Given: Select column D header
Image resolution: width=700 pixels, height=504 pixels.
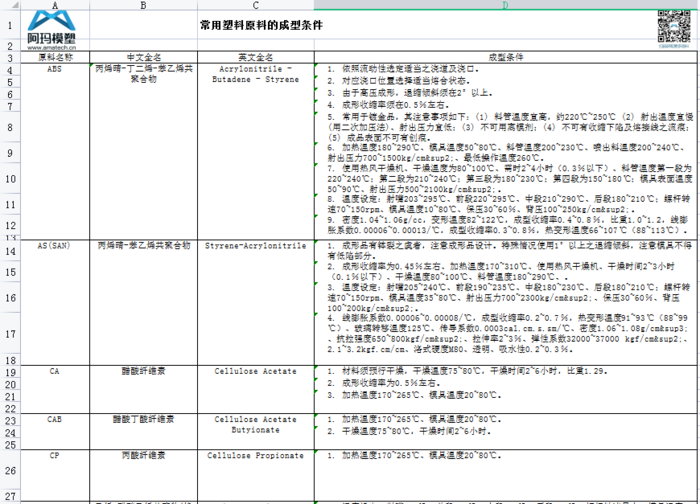Looking at the screenshot, I should [x=505, y=5].
